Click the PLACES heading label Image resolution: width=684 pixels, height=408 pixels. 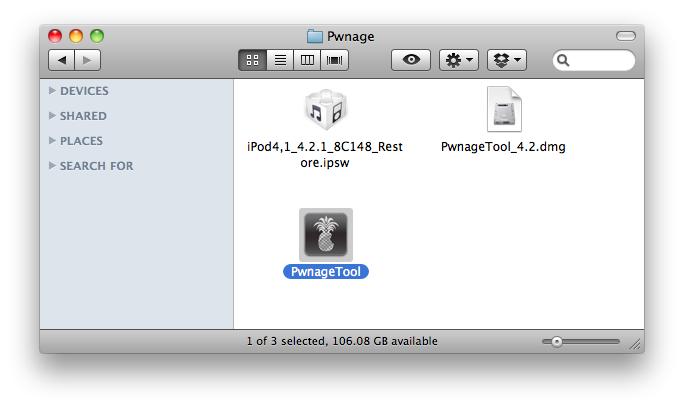81,141
